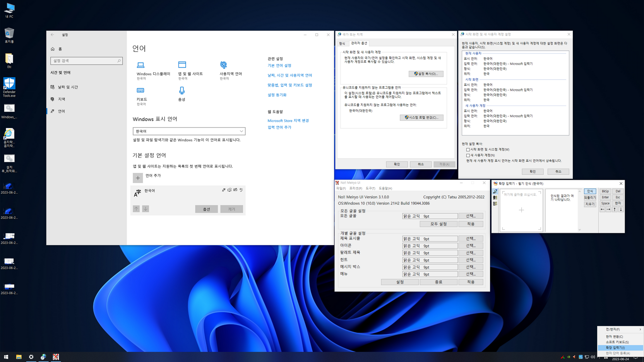Click 옵션 button for 한국어 language
The image size is (644, 362).
click(206, 209)
